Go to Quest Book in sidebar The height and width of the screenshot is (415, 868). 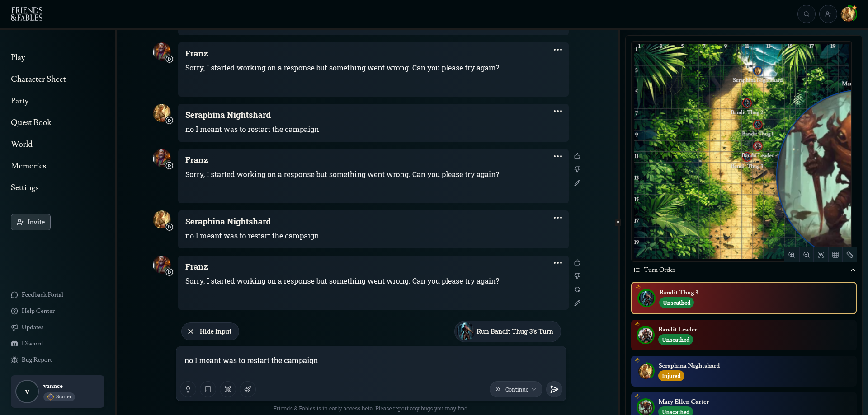pos(31,122)
